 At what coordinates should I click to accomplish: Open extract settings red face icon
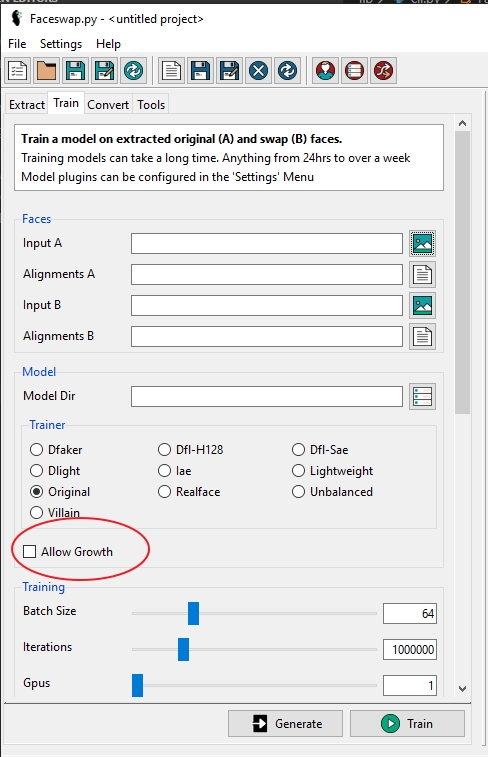pos(325,71)
